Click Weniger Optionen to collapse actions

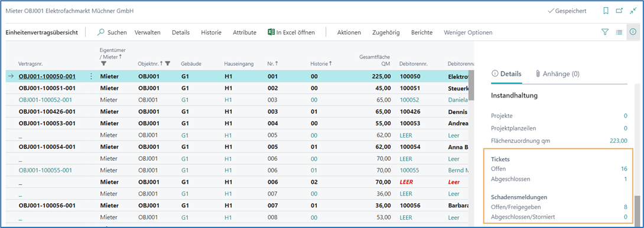[468, 32]
